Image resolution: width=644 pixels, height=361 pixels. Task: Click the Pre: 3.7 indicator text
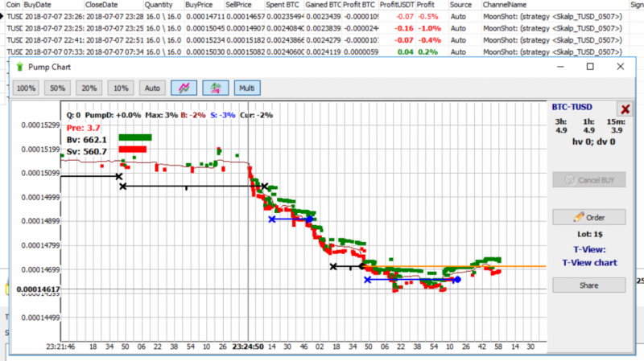[x=84, y=128]
